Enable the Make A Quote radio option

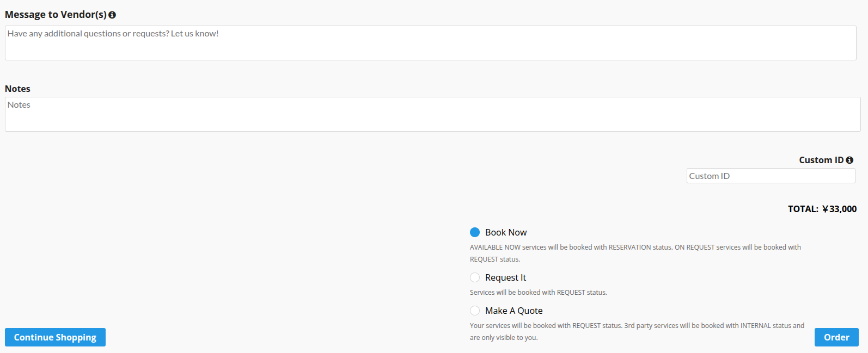475,311
